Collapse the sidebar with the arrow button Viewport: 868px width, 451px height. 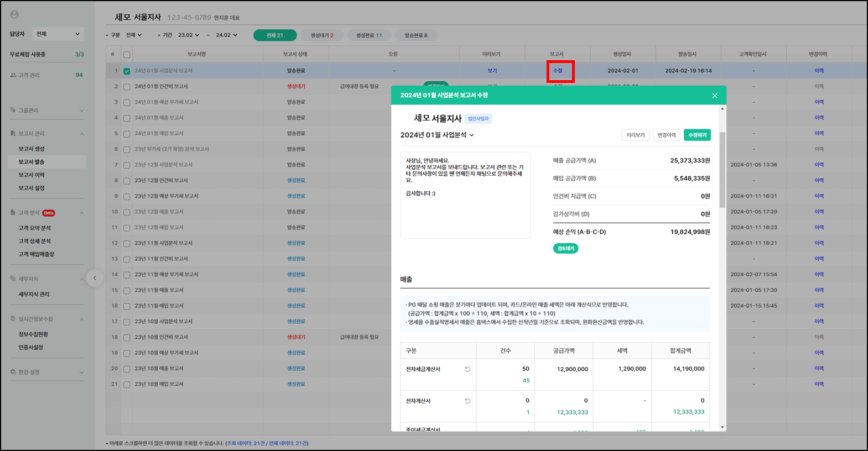95,278
